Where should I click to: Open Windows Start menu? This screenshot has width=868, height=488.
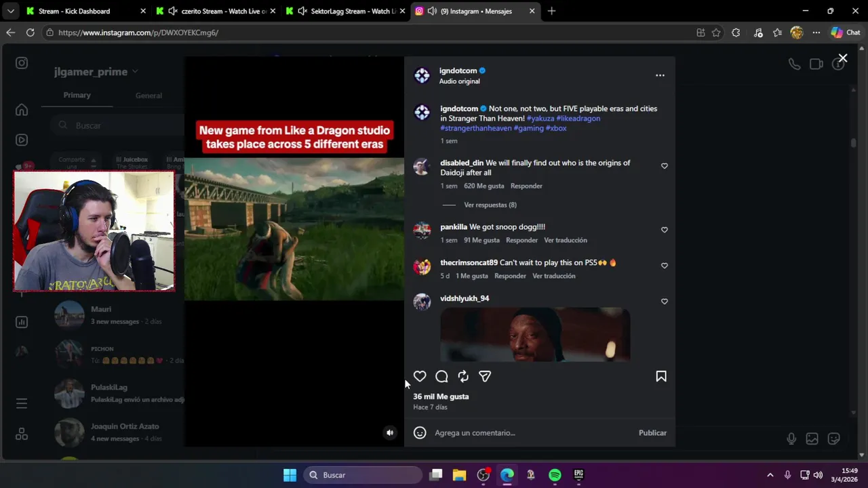pyautogui.click(x=290, y=475)
